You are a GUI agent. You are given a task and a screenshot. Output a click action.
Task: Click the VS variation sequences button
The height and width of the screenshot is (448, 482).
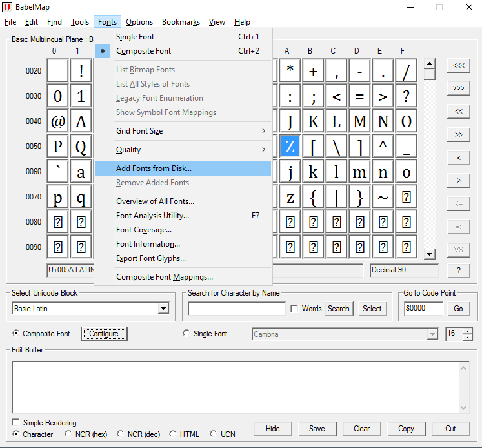(x=458, y=250)
